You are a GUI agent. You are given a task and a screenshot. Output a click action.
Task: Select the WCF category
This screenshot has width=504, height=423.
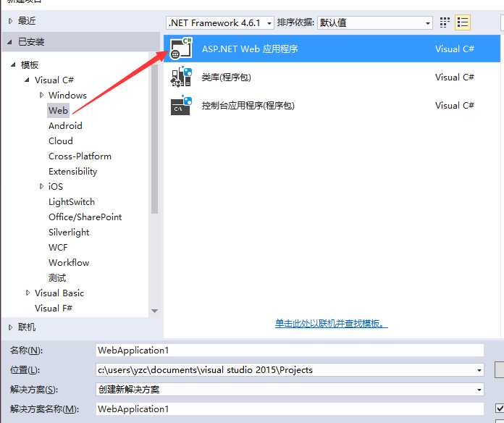click(58, 248)
